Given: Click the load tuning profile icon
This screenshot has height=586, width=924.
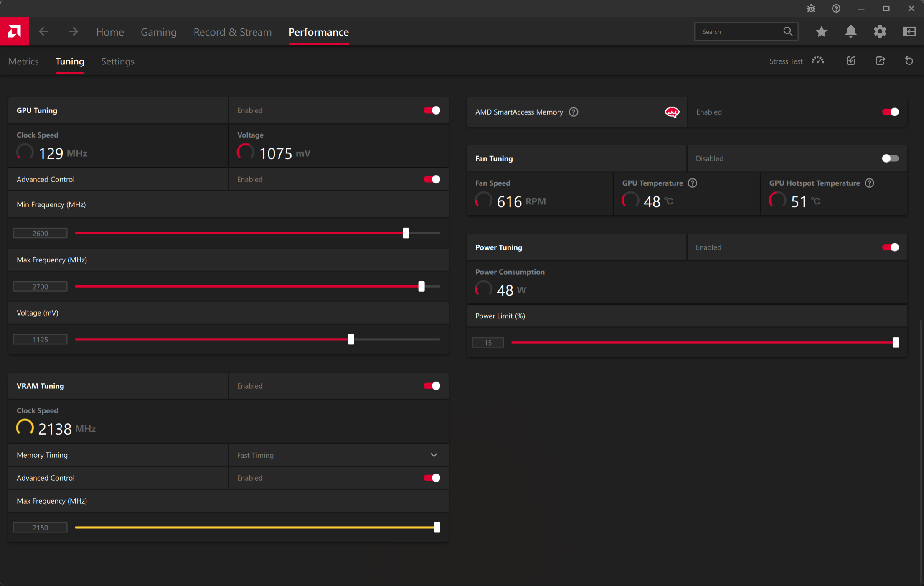Looking at the screenshot, I should pos(851,61).
